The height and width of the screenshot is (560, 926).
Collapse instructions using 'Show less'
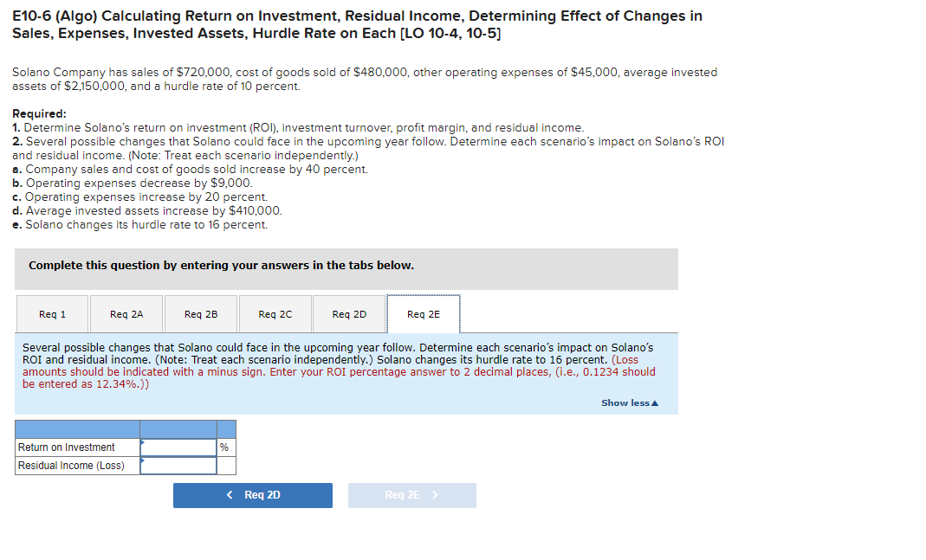pyautogui.click(x=629, y=402)
